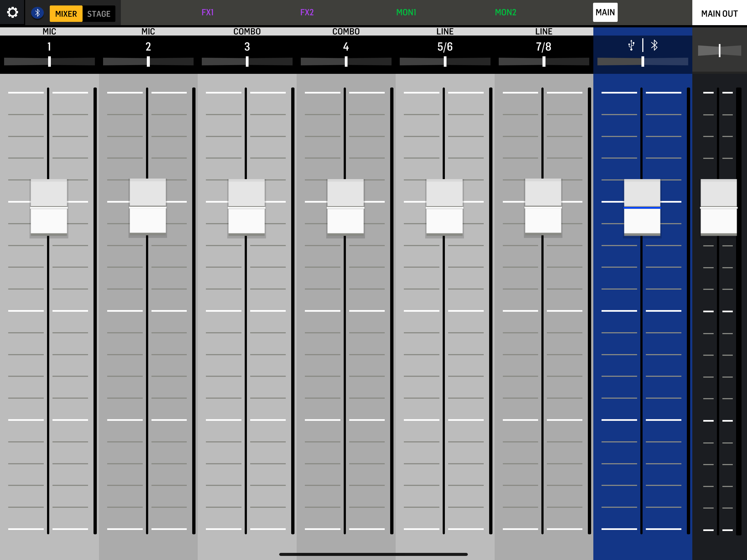
Task: Open the MON1 mix tab
Action: (x=406, y=13)
